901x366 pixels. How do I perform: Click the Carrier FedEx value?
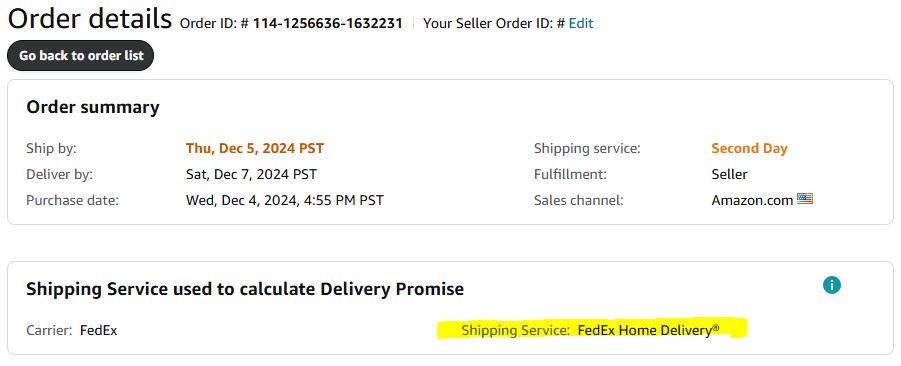tap(98, 330)
